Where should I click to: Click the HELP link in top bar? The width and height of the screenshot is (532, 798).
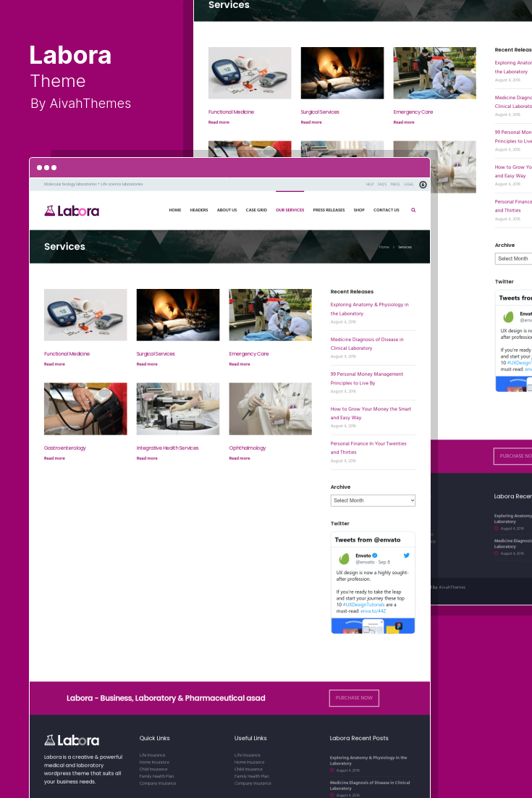tap(370, 184)
